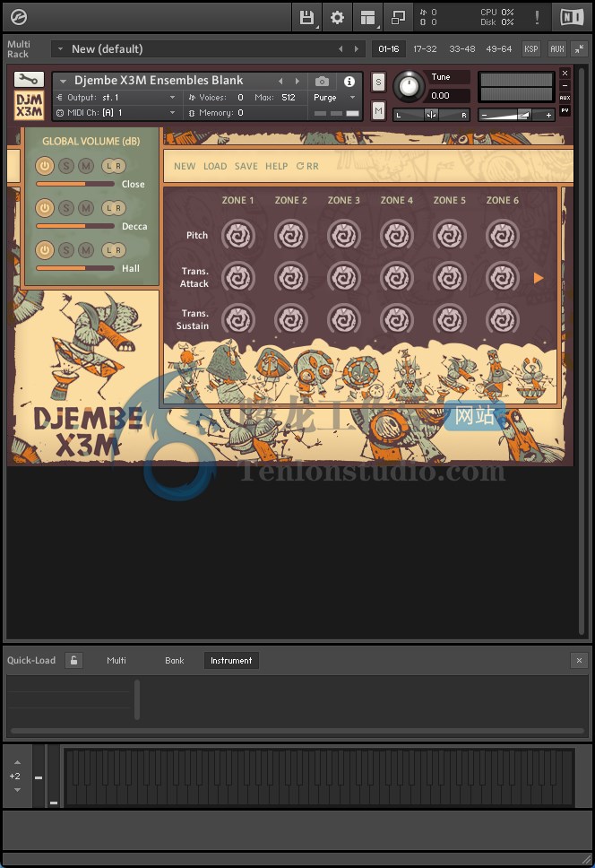Mute the Decca mic channel
595x868 pixels.
(x=86, y=208)
